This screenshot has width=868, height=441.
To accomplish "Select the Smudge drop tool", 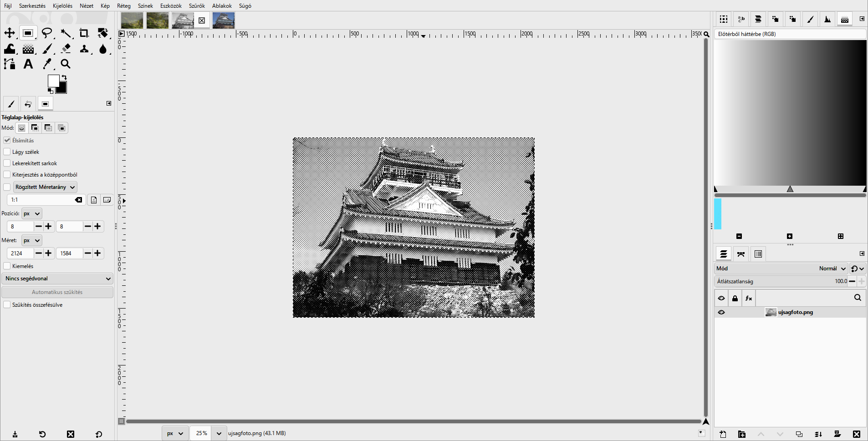I will tap(103, 49).
